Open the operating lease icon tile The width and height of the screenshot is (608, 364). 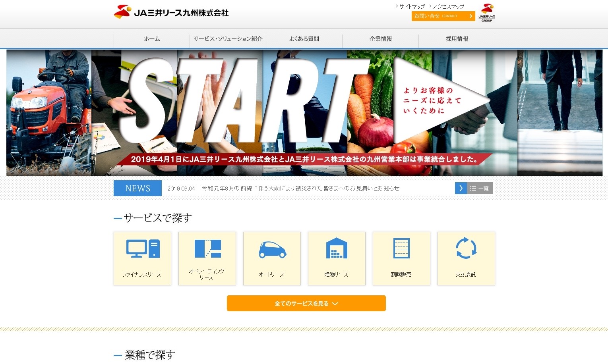(207, 249)
